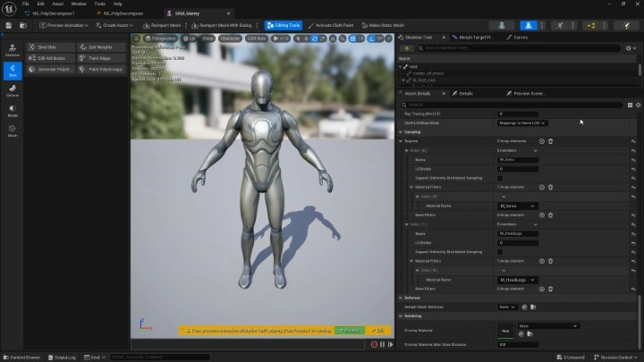Open the Tools menu

[99, 4]
